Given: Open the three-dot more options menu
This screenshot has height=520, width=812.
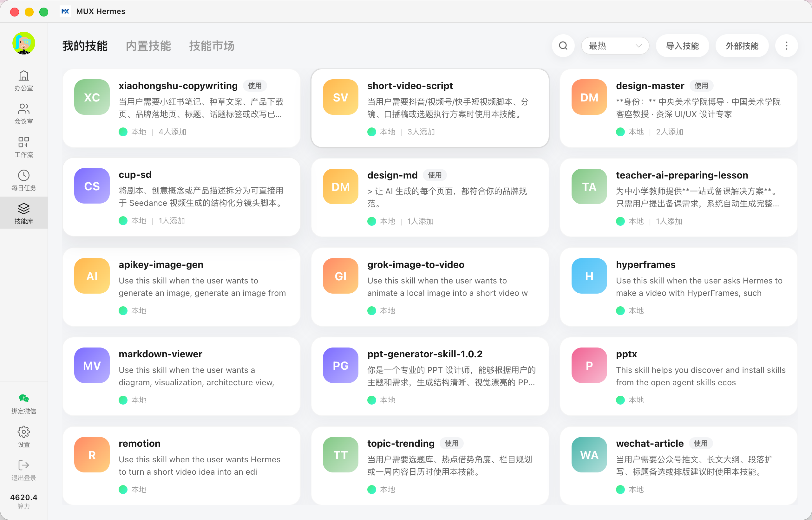Looking at the screenshot, I should click(x=786, y=46).
